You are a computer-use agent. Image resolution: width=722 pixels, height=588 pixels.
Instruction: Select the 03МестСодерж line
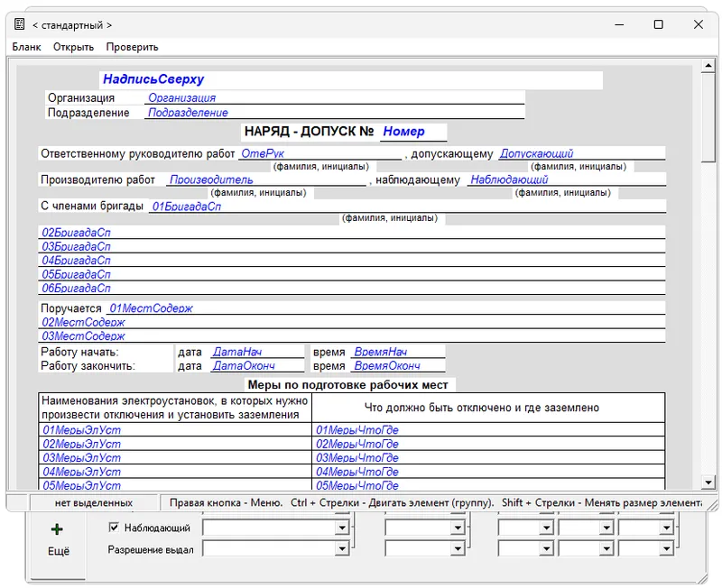352,335
